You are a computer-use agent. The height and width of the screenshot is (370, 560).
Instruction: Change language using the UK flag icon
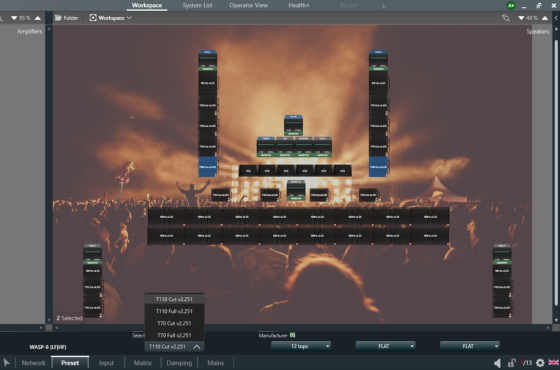554,363
